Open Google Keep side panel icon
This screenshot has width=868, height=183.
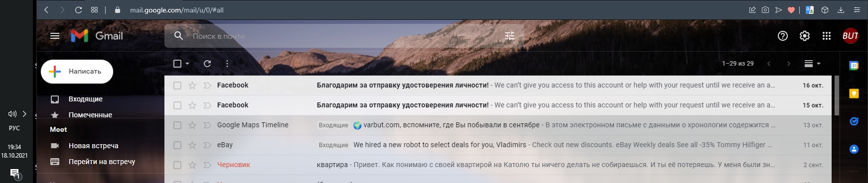coord(854,93)
